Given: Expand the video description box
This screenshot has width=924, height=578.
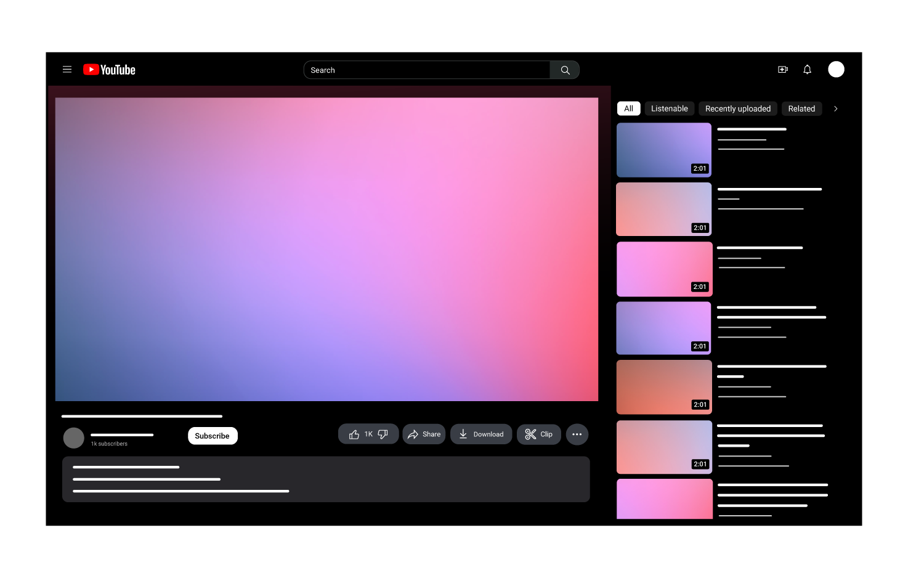Looking at the screenshot, I should pos(325,479).
